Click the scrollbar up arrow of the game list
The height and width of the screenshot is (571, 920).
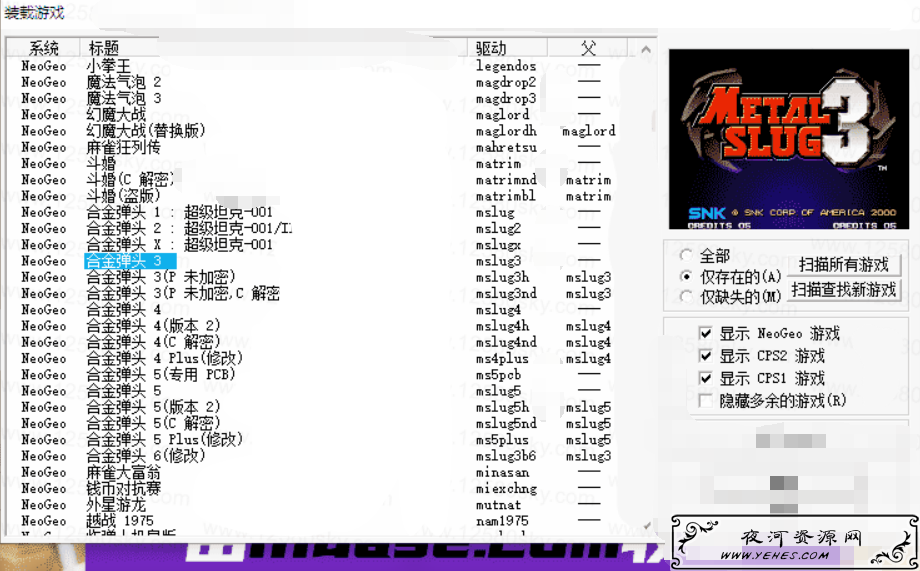click(x=646, y=49)
